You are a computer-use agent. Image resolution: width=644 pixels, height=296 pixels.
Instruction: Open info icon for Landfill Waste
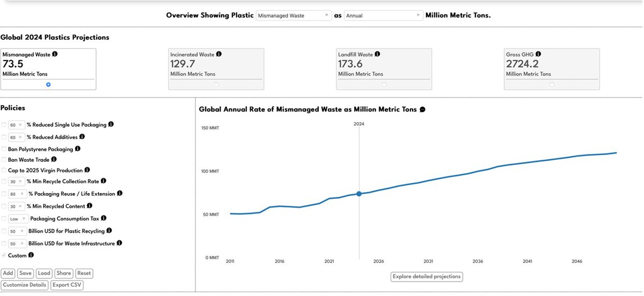pyautogui.click(x=377, y=54)
